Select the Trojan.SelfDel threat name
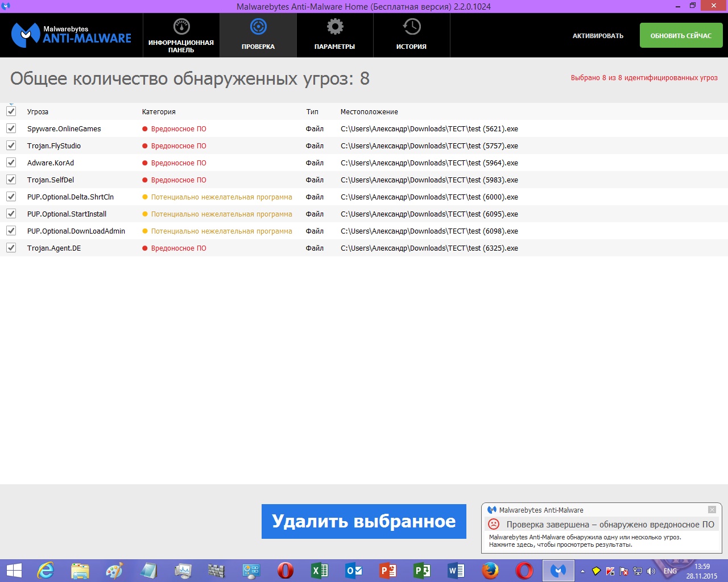This screenshot has width=728, height=582. click(x=51, y=180)
